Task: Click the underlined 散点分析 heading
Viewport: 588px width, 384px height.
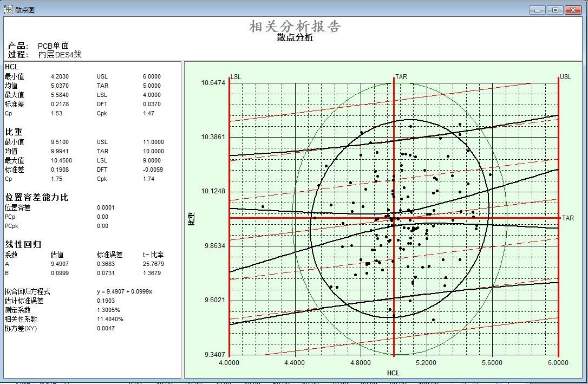Action: click(x=295, y=37)
